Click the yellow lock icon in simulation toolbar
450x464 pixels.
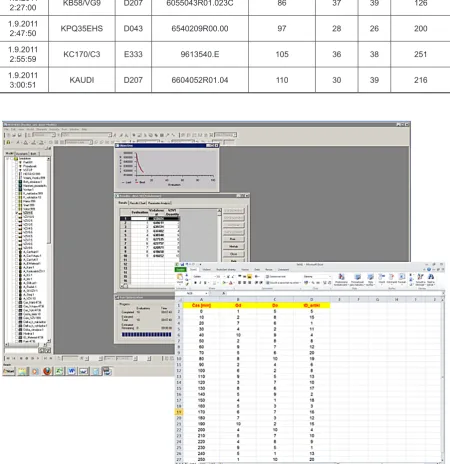pyautogui.click(x=8, y=142)
